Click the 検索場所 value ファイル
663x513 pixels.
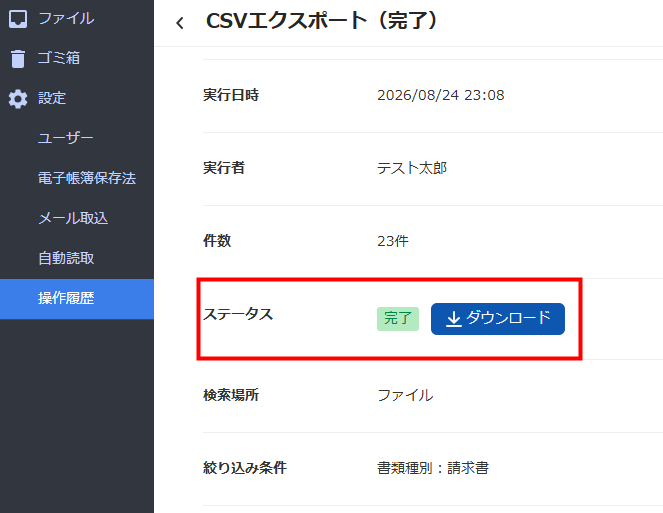tap(405, 395)
